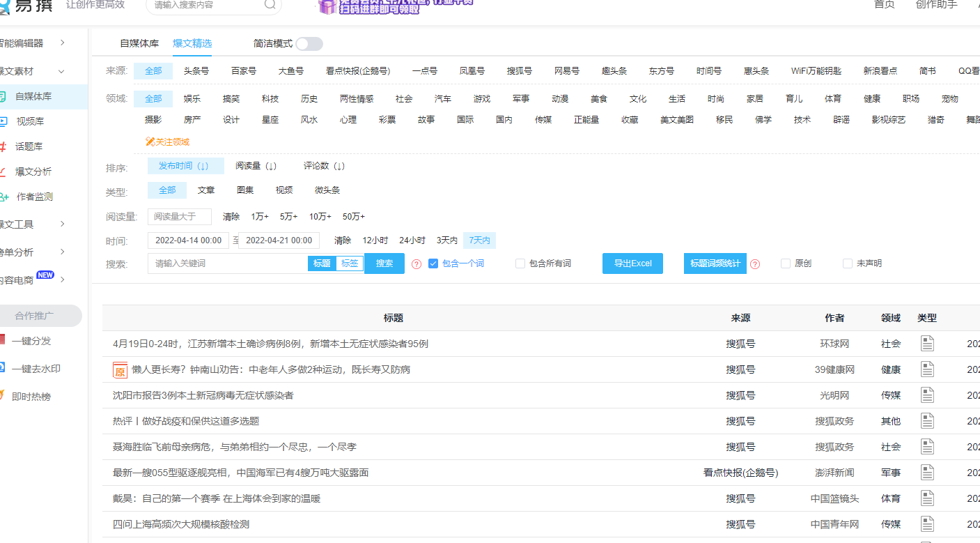Select 标签 search mode toggle

[350, 263]
